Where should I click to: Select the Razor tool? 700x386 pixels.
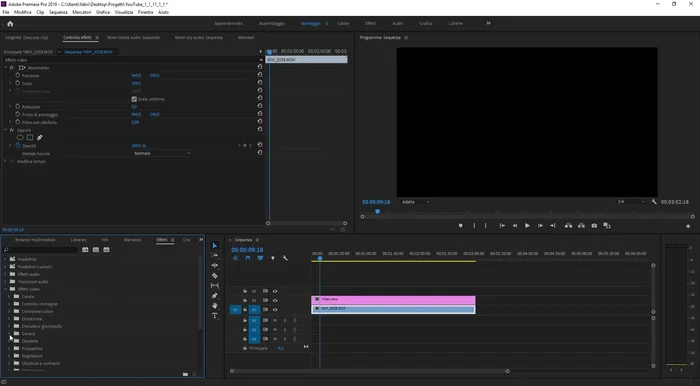pyautogui.click(x=215, y=275)
